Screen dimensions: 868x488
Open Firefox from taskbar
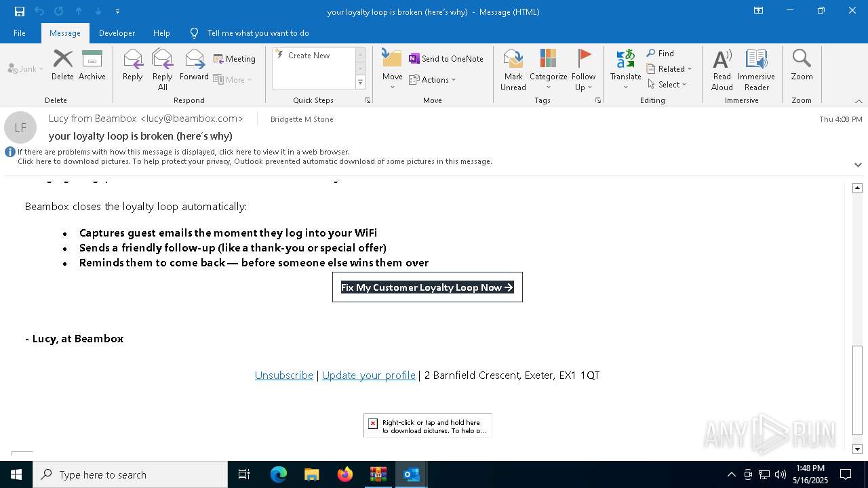345,474
